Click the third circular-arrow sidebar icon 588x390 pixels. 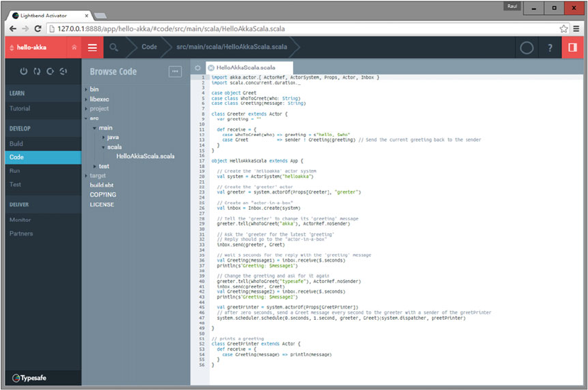click(x=50, y=71)
